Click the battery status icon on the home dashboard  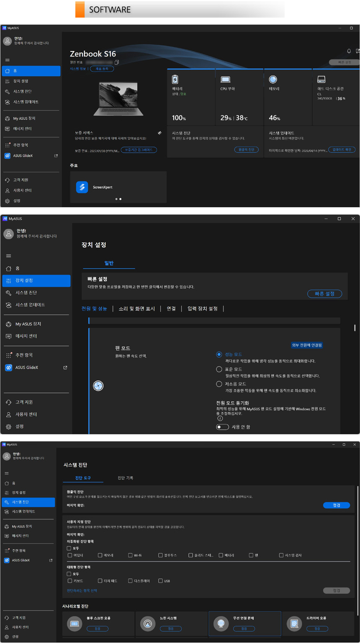(175, 80)
